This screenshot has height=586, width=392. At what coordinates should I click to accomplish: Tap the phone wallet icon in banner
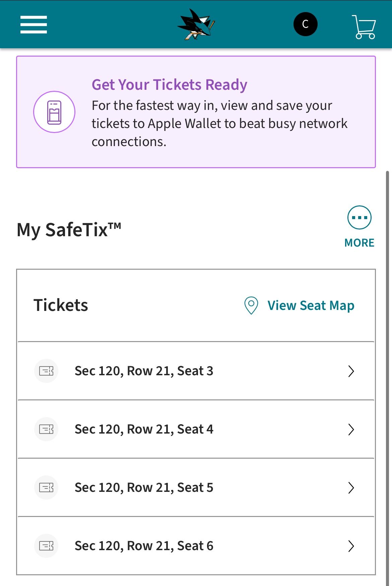click(54, 112)
